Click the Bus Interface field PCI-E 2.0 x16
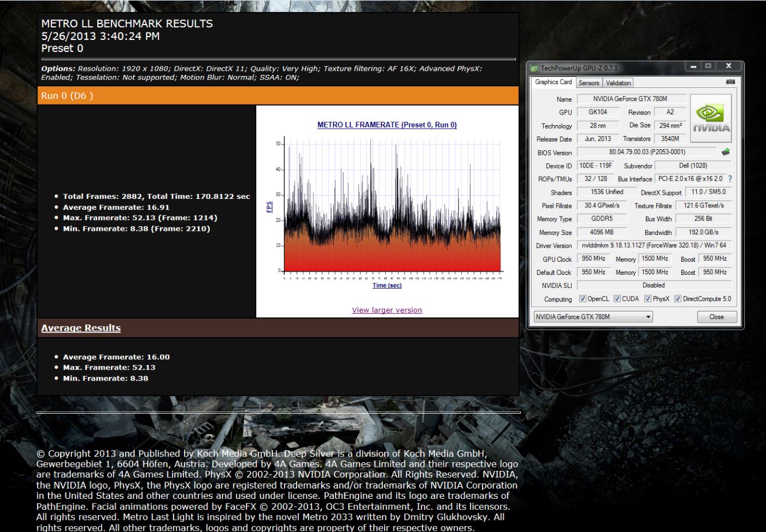Image resolution: width=766 pixels, height=532 pixels. coord(690,178)
